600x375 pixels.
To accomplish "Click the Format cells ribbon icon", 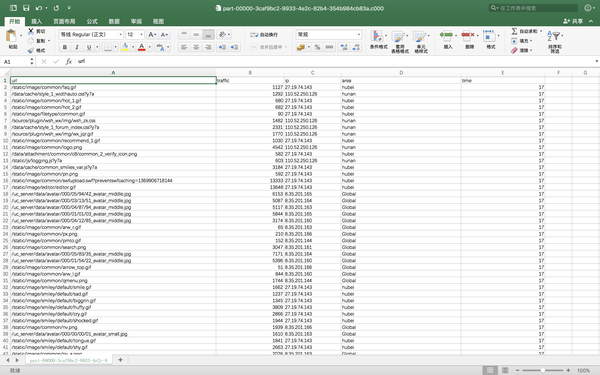I will (489, 36).
